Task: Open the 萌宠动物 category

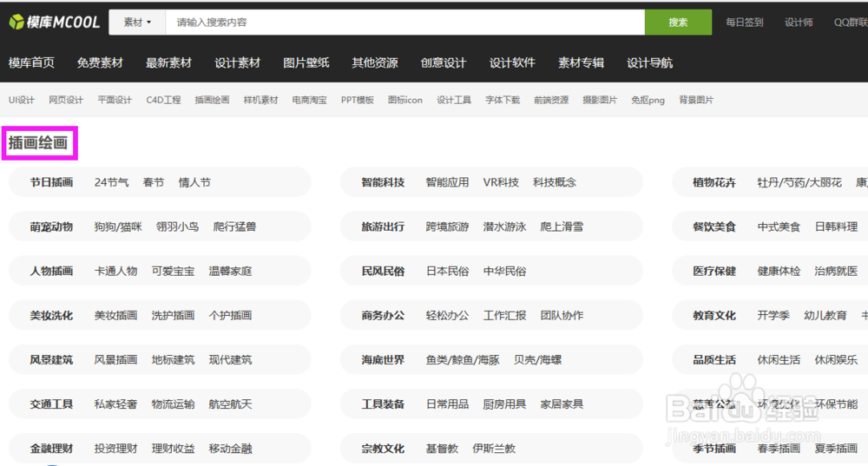Action: click(51, 226)
